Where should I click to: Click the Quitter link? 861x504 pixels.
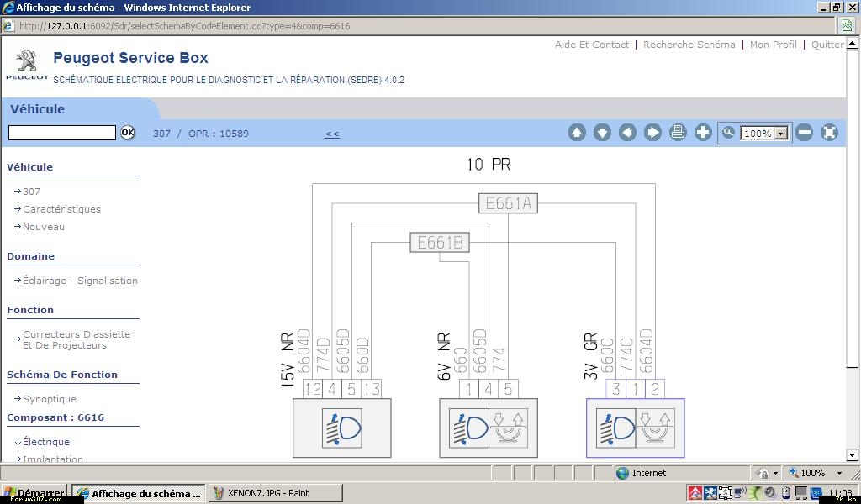point(827,45)
